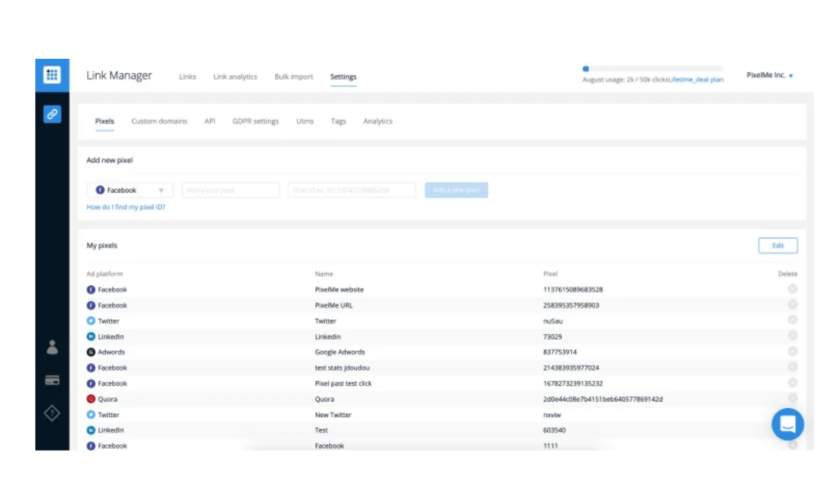The height and width of the screenshot is (504, 840).
Task: Delete the PixelMe URL pixel
Action: point(792,305)
